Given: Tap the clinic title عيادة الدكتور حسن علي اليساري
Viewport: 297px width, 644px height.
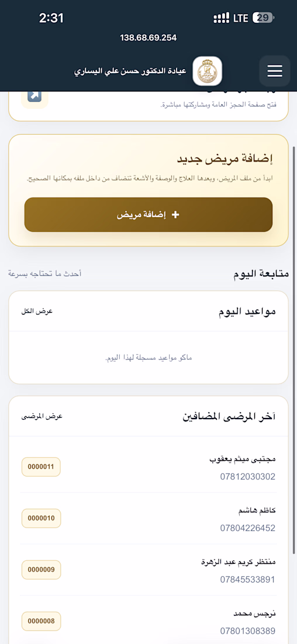Looking at the screenshot, I should pos(130,71).
